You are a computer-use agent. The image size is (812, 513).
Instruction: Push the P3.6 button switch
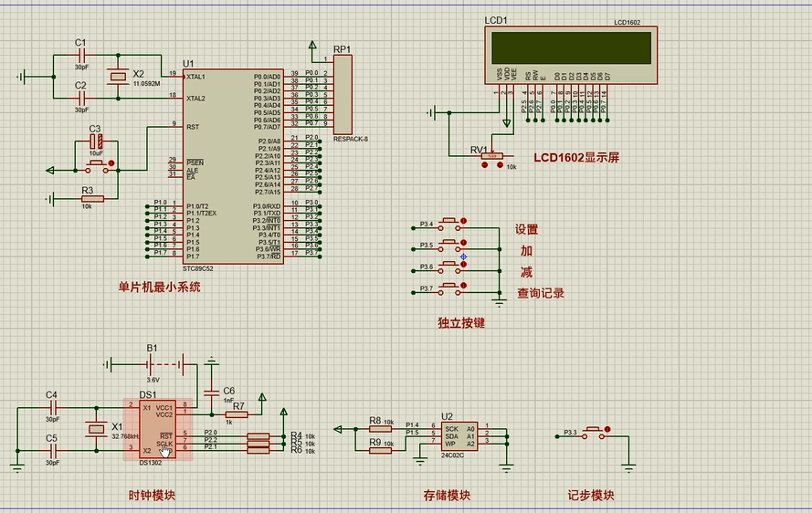tap(449, 267)
